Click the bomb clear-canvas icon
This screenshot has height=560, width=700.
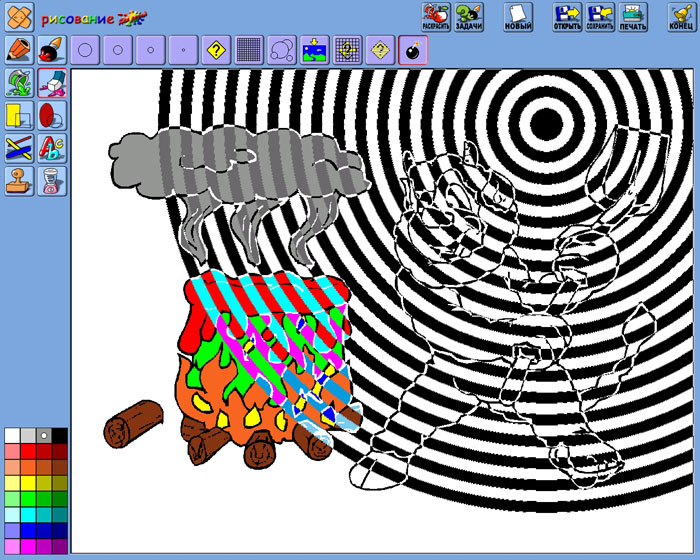point(413,49)
